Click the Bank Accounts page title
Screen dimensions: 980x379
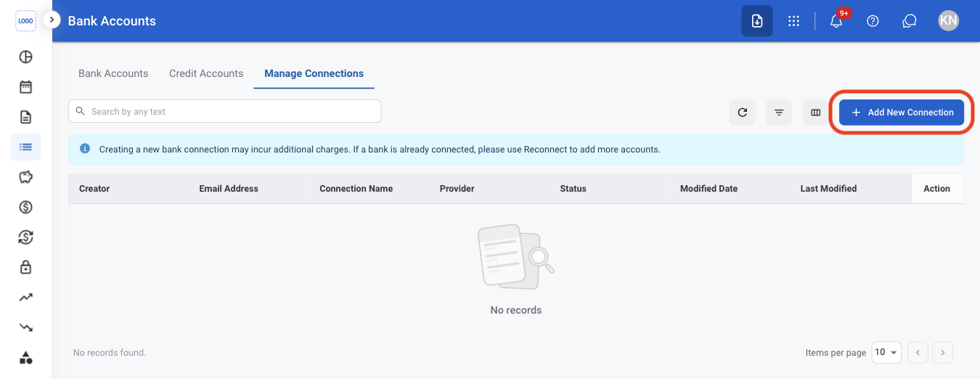pyautogui.click(x=112, y=21)
